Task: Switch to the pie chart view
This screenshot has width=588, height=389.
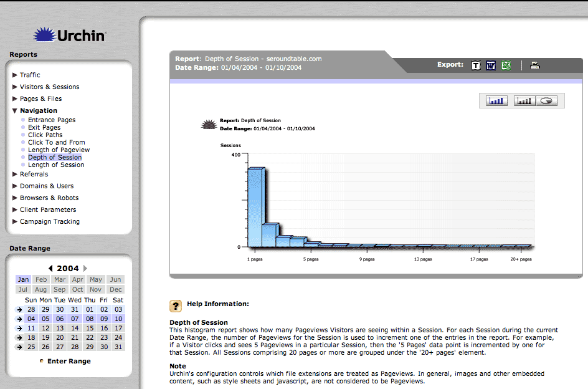Action: coord(546,100)
